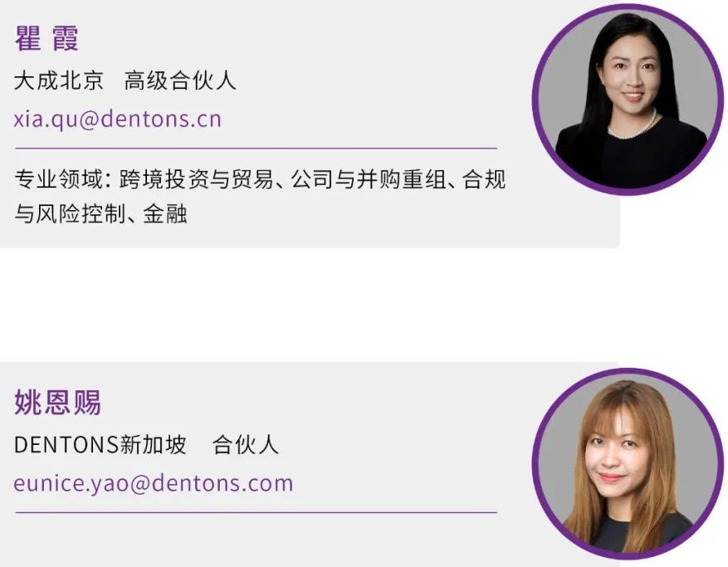Click the 大成北京 office text
Viewport: 728px width, 567px height.
tap(58, 81)
